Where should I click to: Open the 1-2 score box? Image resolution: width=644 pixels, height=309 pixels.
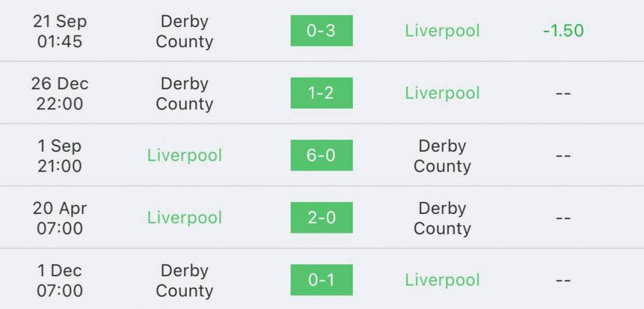click(321, 93)
